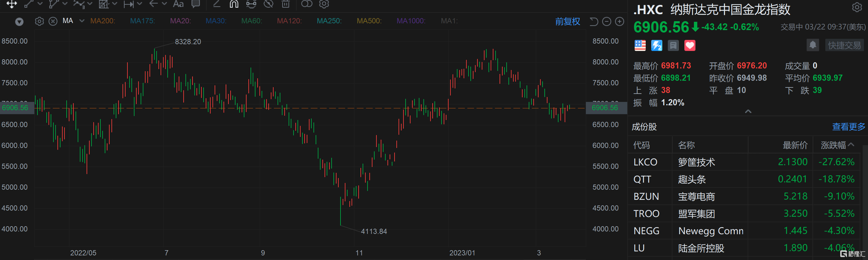This screenshot has width=868, height=260.
Task: Zoom out the chart with minus icon
Action: click(x=606, y=21)
